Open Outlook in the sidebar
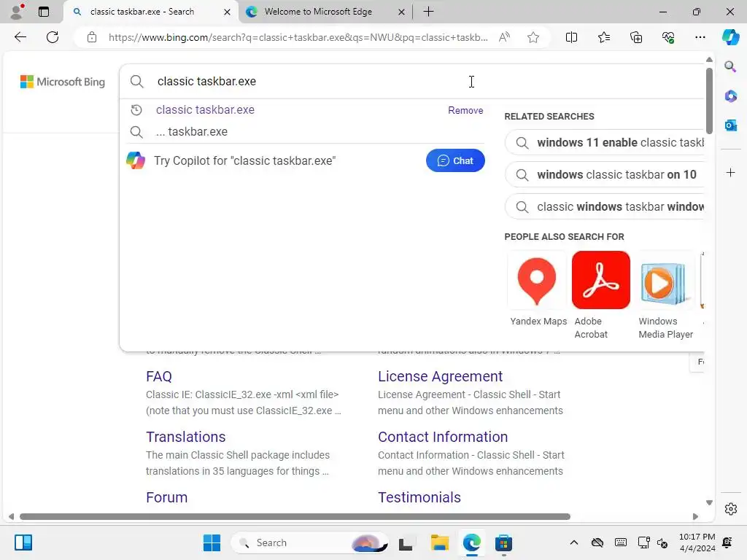 730,125
